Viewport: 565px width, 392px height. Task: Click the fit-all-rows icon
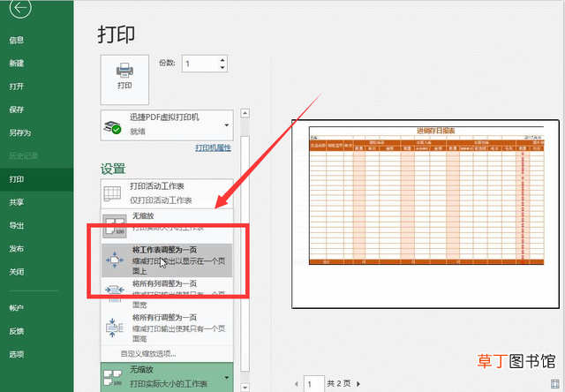pyautogui.click(x=115, y=328)
